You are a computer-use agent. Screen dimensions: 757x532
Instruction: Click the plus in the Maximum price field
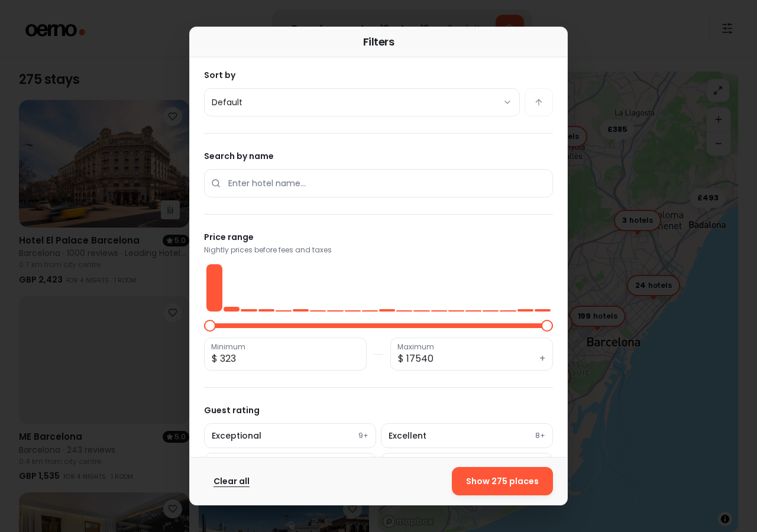(x=542, y=358)
